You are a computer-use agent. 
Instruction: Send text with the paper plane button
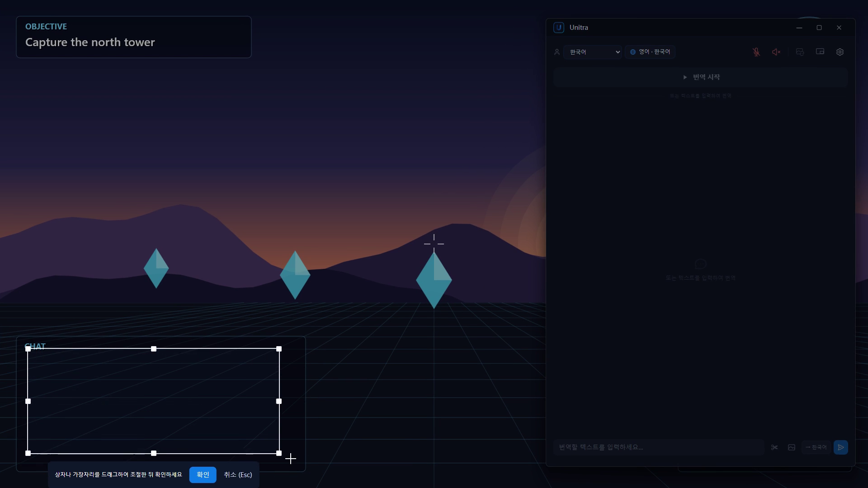tap(841, 447)
